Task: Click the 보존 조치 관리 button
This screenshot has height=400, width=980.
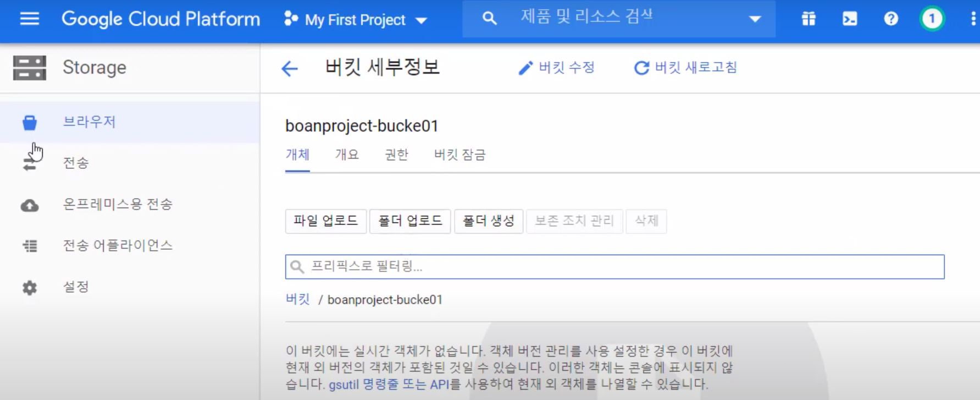Action: coord(574,221)
